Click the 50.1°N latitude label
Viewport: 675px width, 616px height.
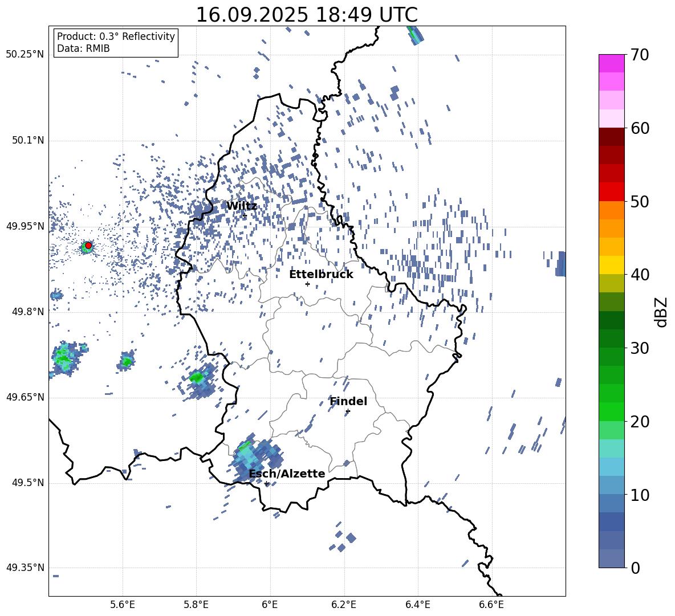[x=28, y=140]
